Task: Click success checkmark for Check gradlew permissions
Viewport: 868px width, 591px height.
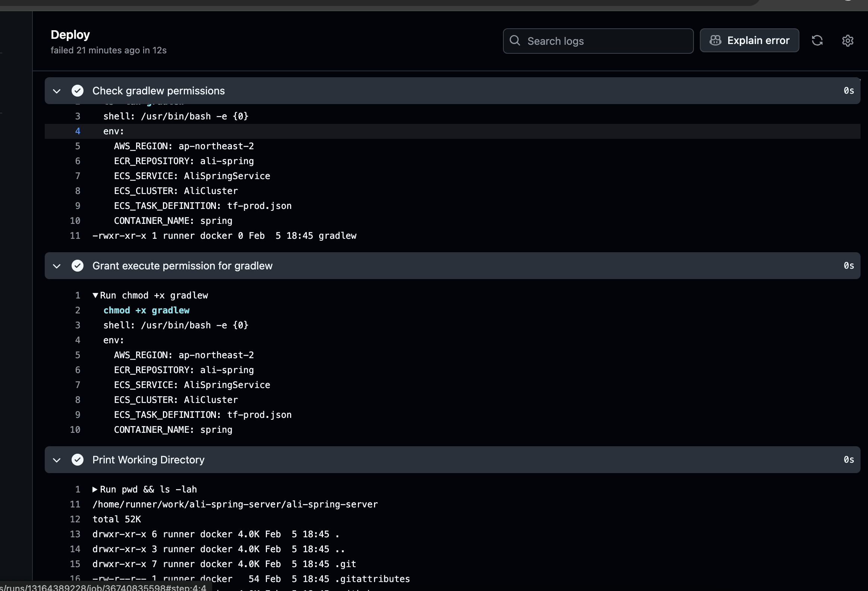Action: click(x=77, y=90)
